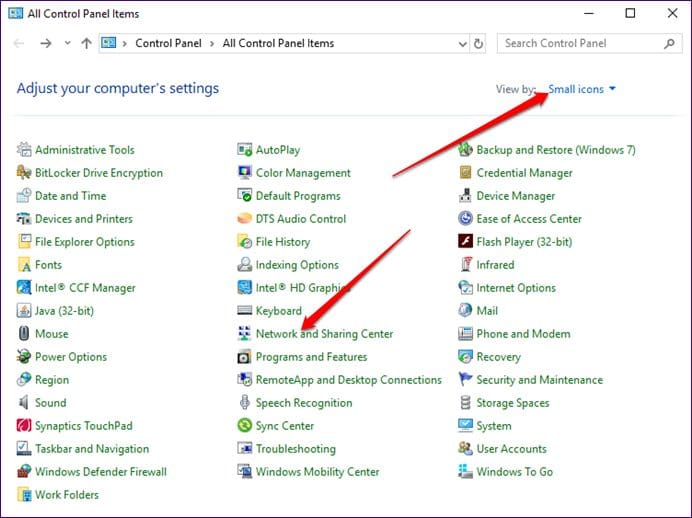Screen dimensions: 692x518
Task: Expand the chevron after Control Panel breadcrumb
Action: [x=212, y=44]
